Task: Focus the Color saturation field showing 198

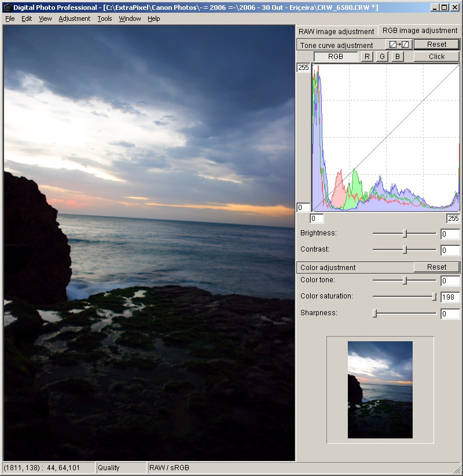Action: tap(450, 297)
